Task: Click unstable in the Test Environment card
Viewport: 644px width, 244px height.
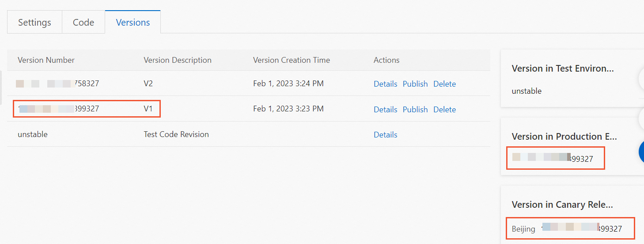Action: pyautogui.click(x=527, y=91)
